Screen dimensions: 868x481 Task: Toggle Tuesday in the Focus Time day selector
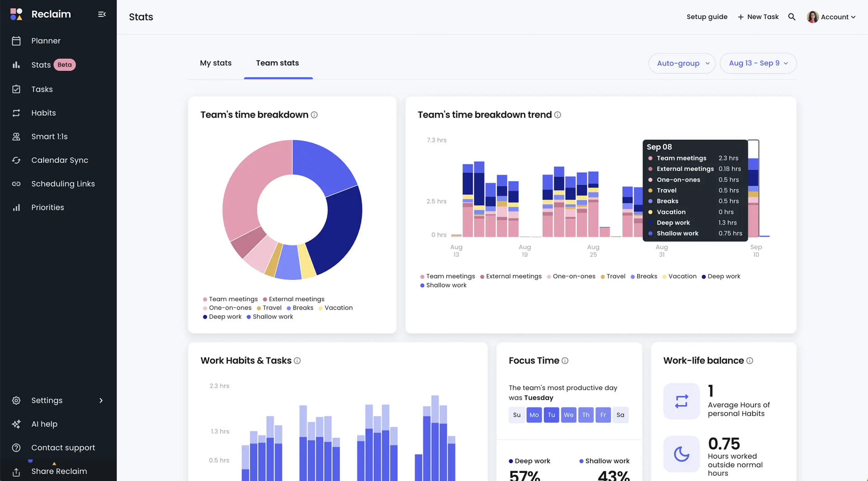point(551,415)
